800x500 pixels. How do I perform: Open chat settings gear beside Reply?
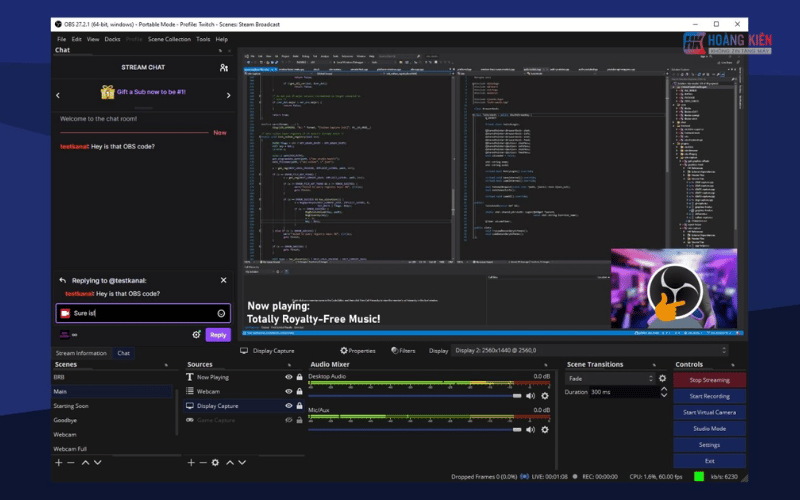(x=196, y=335)
